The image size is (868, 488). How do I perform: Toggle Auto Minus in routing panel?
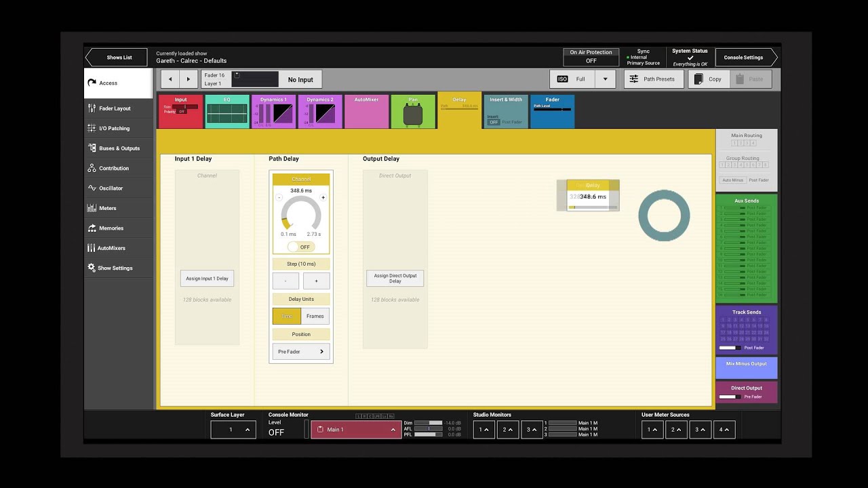click(732, 180)
